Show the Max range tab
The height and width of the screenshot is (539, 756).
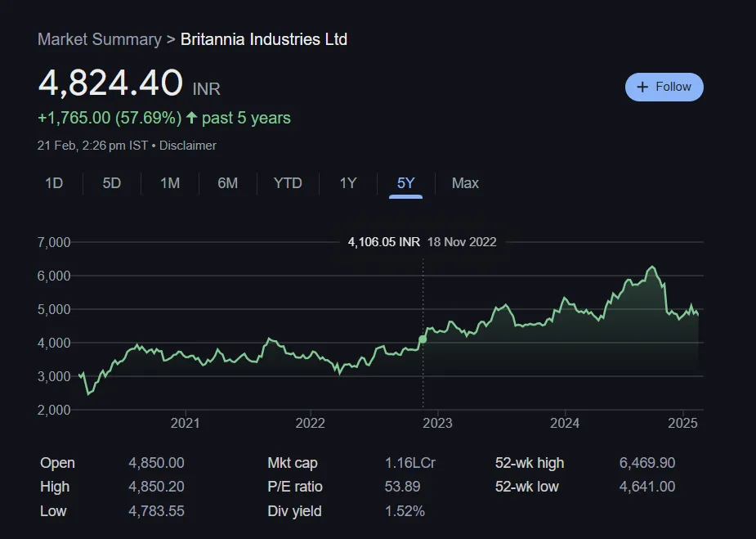tap(465, 183)
